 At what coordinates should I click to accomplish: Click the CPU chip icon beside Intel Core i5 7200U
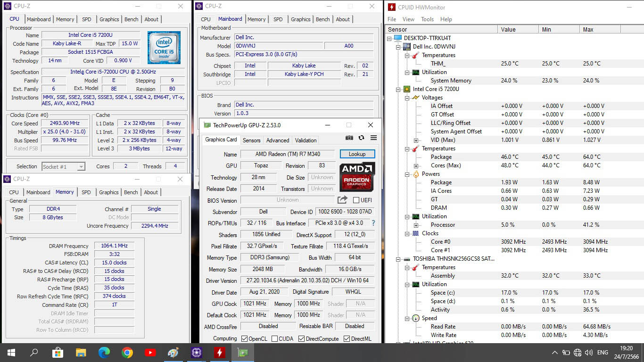(406, 89)
